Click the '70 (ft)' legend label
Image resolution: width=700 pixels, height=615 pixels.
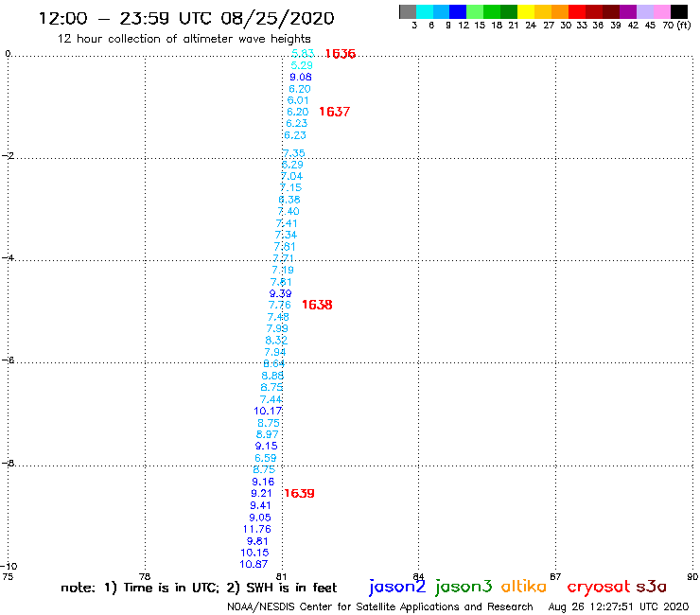(x=676, y=26)
